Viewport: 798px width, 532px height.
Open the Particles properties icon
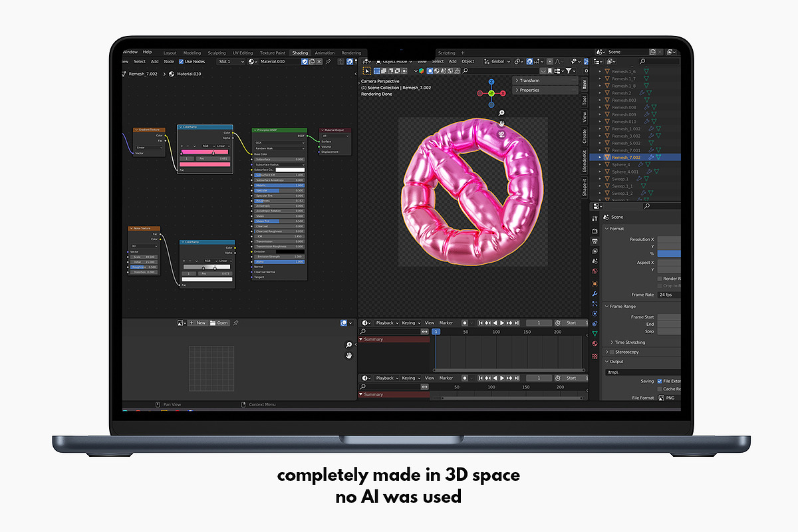point(595,303)
